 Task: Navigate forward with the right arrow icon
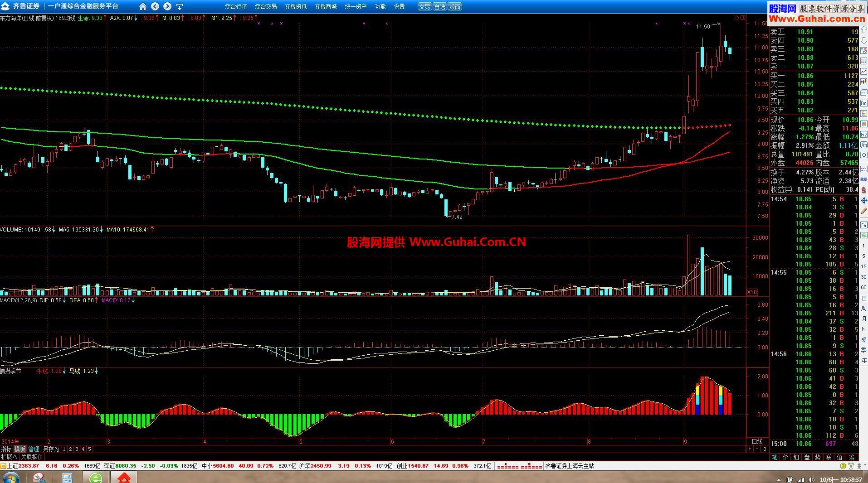(x=167, y=6)
